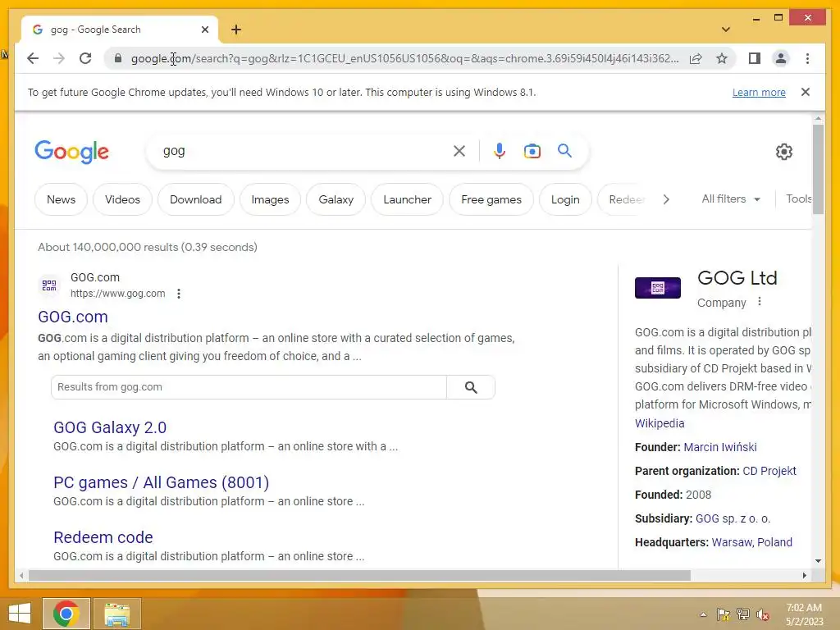Select the Free games chip
This screenshot has height=630, width=840.
click(491, 199)
